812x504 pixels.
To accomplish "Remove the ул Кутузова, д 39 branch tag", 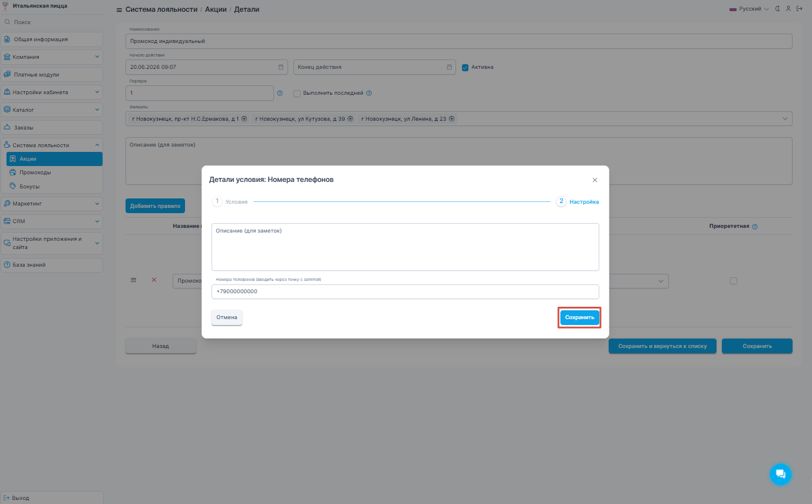I will [350, 119].
